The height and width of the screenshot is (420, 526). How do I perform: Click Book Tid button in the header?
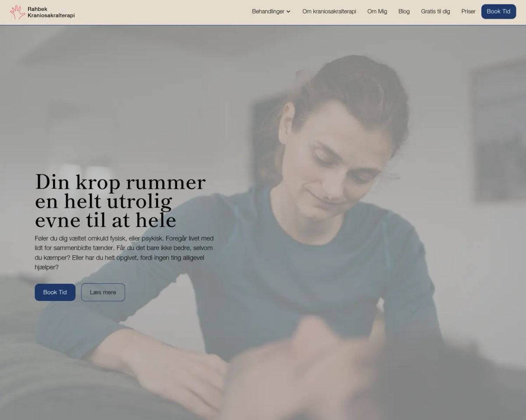click(x=498, y=11)
